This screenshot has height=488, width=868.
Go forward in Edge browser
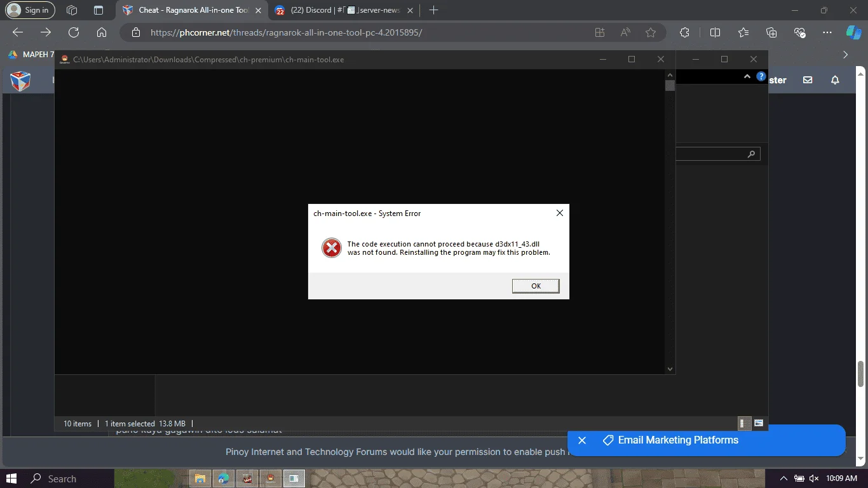(46, 32)
